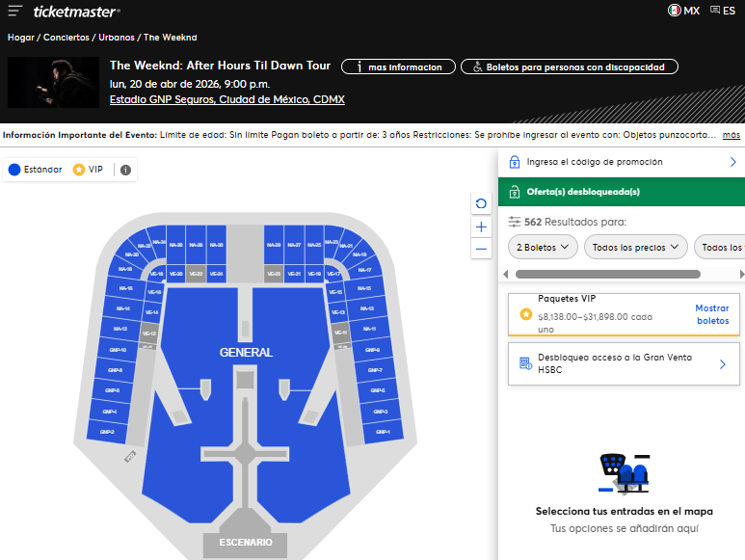Select seat section GNP-5 on the map
745x560 pixels.
click(x=378, y=390)
